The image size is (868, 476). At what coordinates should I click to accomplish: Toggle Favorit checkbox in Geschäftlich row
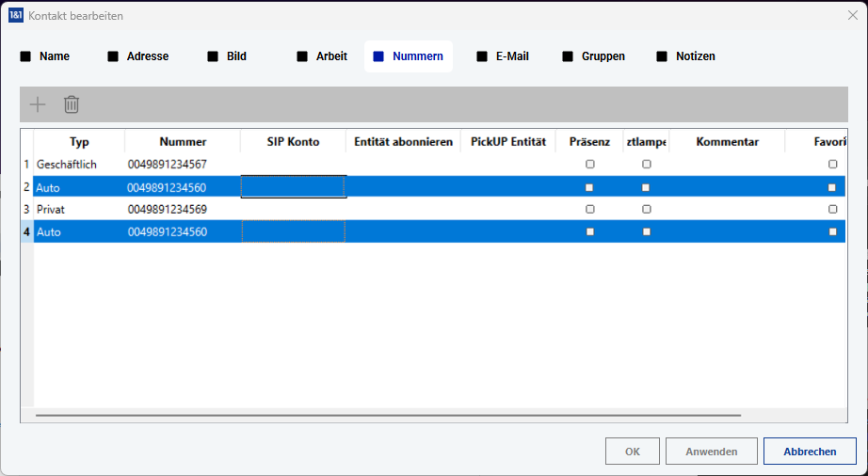click(832, 165)
